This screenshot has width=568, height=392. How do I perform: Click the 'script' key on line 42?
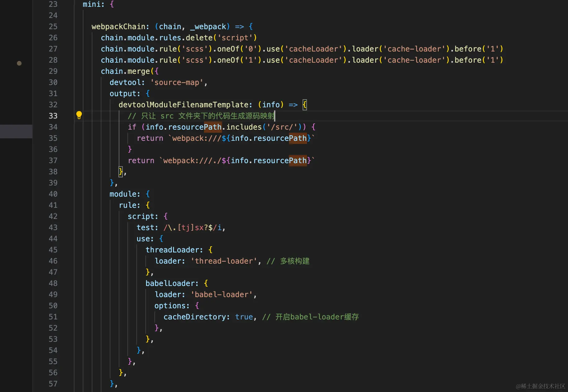(141, 216)
